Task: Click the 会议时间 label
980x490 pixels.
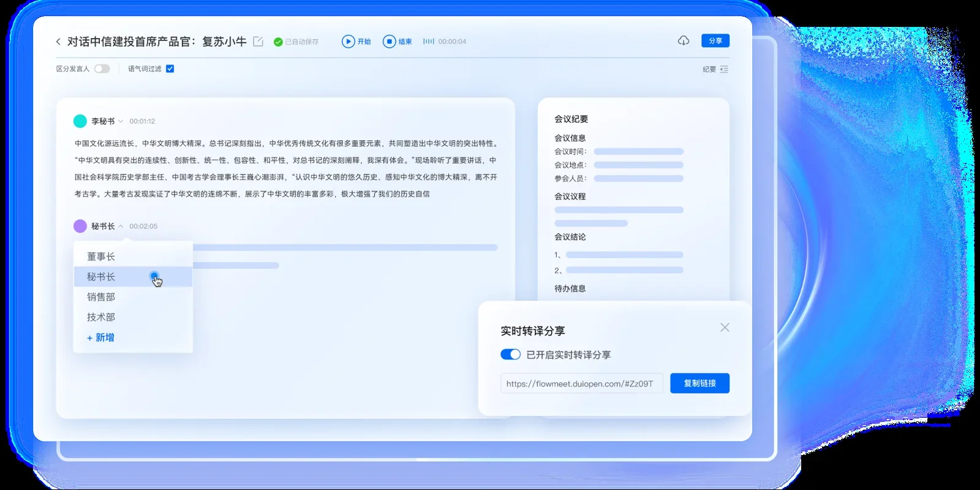Action: (x=570, y=151)
